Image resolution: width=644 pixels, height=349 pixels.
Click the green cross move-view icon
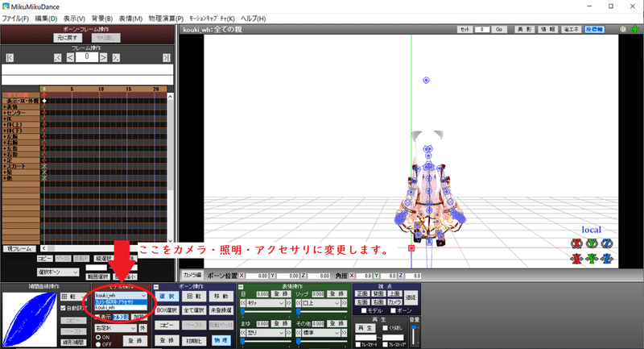pyautogui.click(x=635, y=29)
